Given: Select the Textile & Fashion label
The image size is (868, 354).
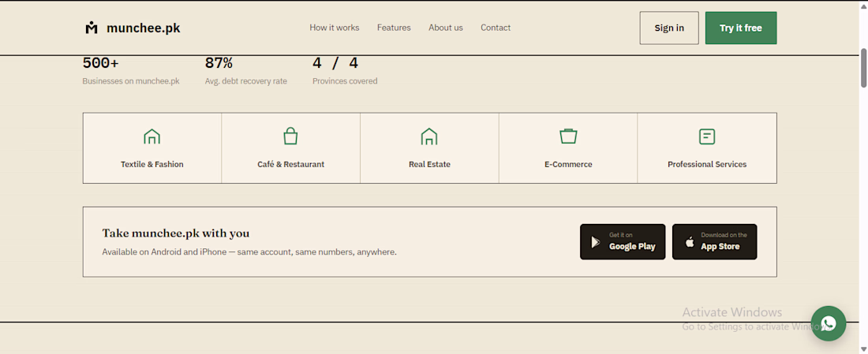Looking at the screenshot, I should [152, 164].
